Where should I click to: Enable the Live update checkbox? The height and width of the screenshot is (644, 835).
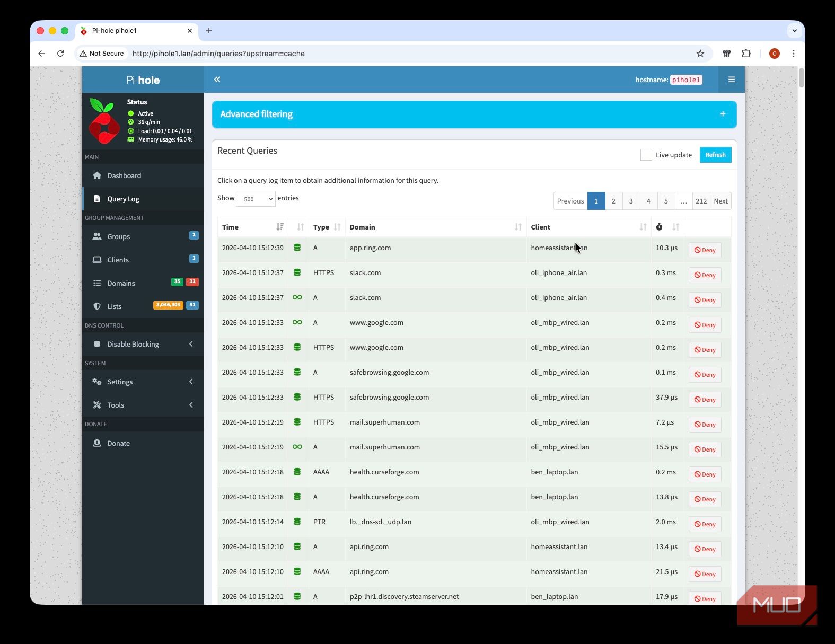pyautogui.click(x=646, y=155)
